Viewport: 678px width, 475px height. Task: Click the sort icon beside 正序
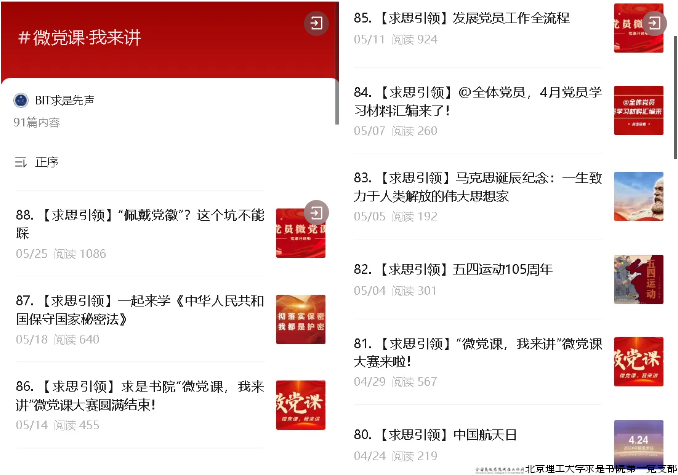click(20, 163)
